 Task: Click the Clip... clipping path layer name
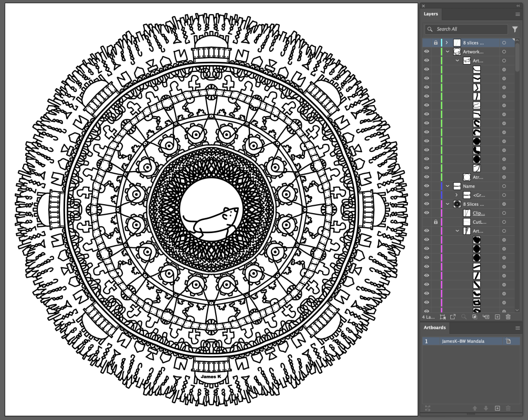(479, 213)
